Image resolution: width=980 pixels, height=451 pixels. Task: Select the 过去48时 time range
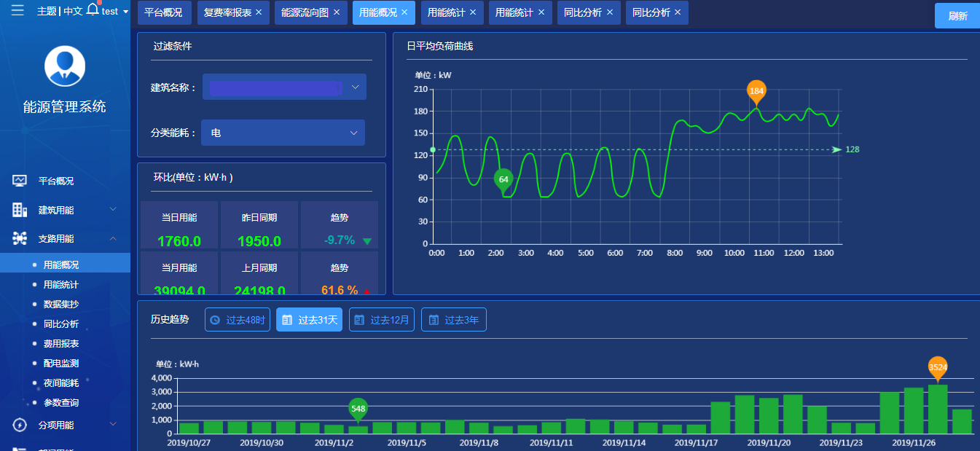(x=238, y=320)
